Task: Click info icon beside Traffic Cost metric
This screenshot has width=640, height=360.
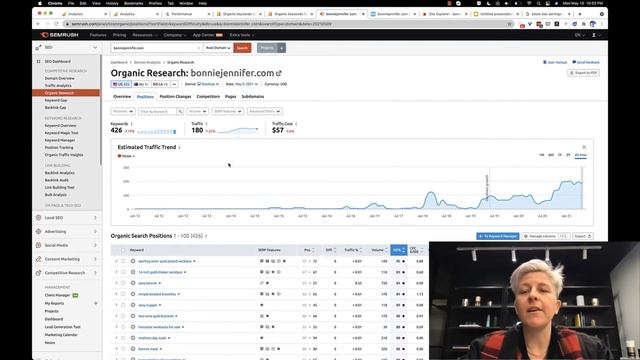Action: pyautogui.click(x=296, y=124)
